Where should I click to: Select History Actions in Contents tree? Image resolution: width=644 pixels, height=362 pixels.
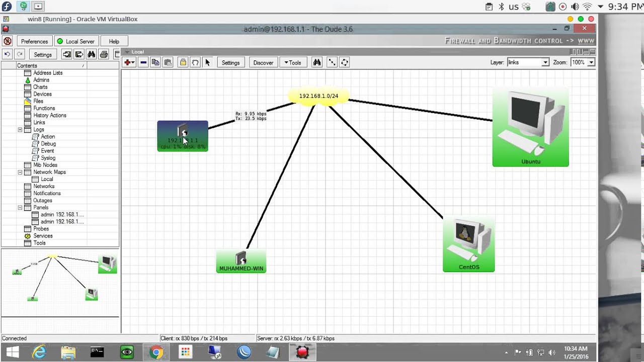[x=50, y=115]
